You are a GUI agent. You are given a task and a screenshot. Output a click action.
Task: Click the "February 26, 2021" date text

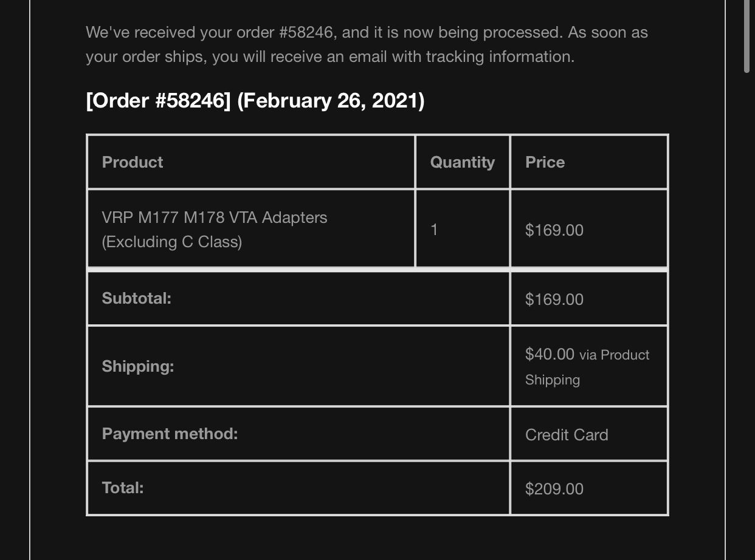point(330,100)
